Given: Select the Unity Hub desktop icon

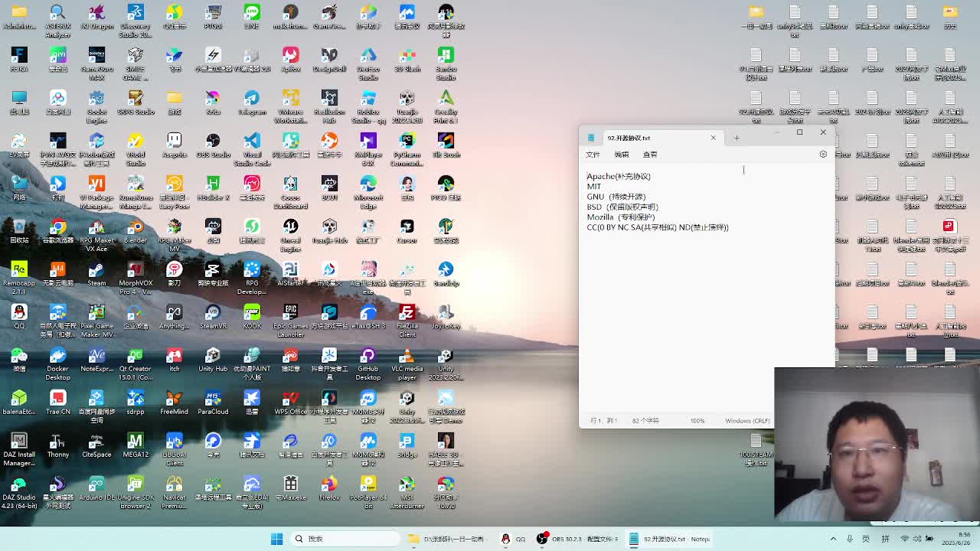Looking at the screenshot, I should click(213, 358).
